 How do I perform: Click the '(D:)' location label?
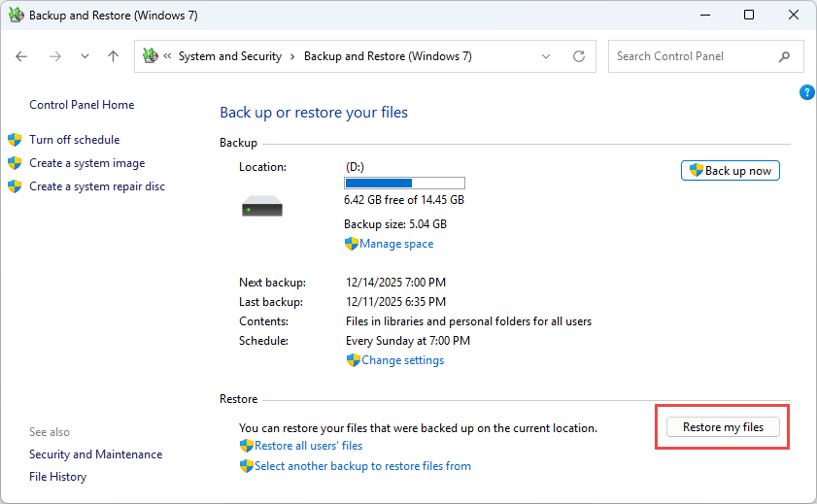(x=355, y=167)
